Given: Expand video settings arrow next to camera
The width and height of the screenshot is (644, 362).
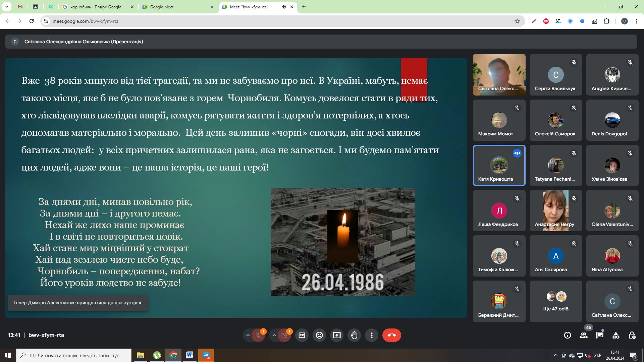Looking at the screenshot, I should [274, 335].
